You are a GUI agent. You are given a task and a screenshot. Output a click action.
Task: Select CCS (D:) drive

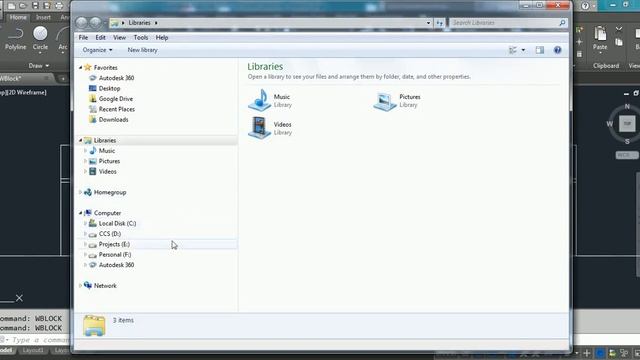coord(110,234)
